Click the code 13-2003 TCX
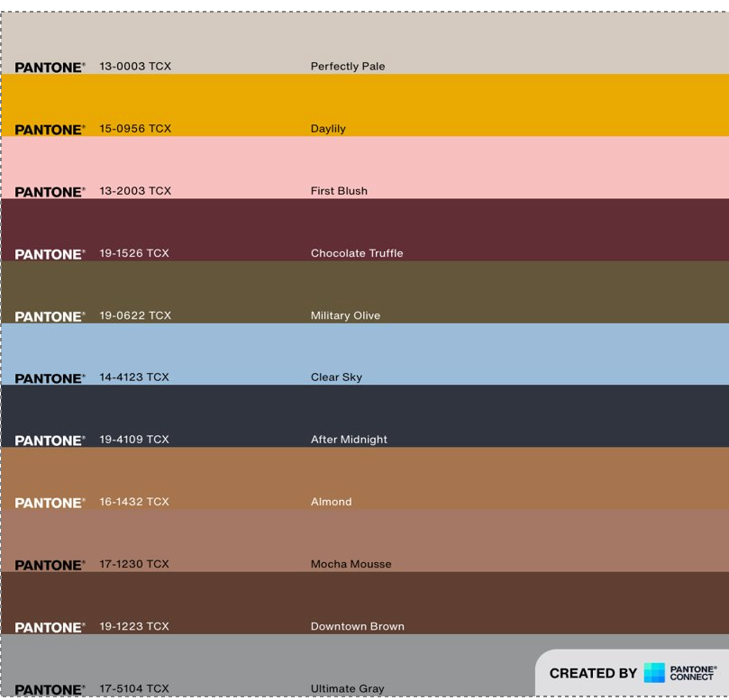 (135, 191)
